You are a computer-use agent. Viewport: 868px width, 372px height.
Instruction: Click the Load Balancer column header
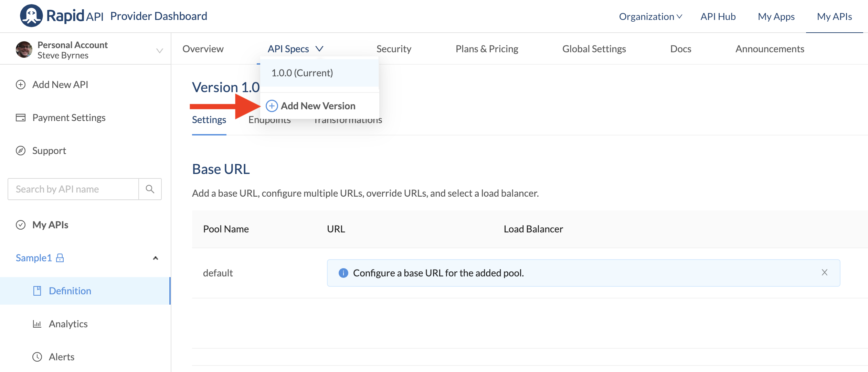point(533,229)
